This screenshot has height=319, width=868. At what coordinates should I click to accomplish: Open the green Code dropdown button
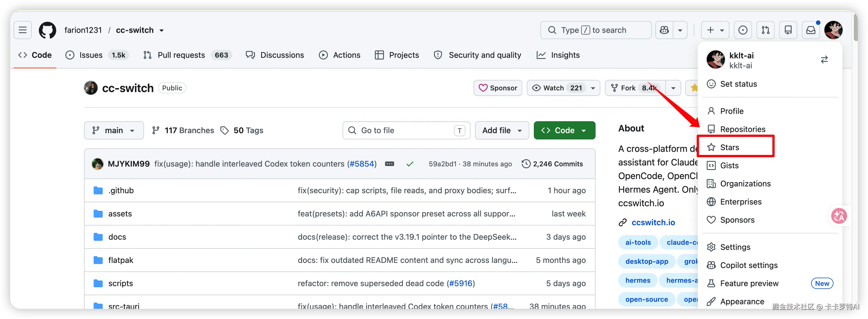point(564,130)
